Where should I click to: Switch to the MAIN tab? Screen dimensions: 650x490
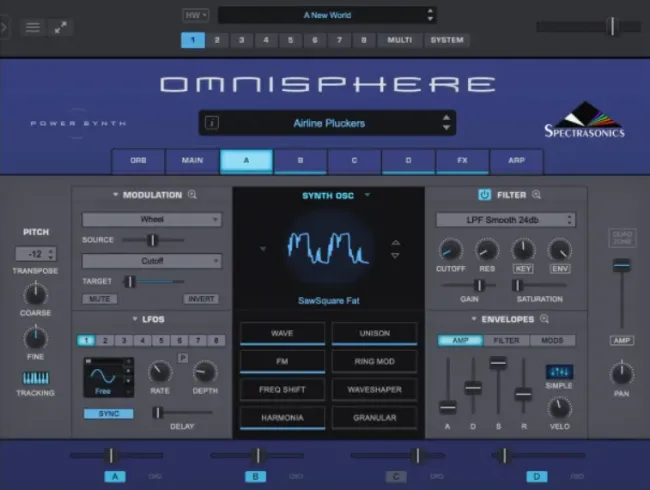192,160
